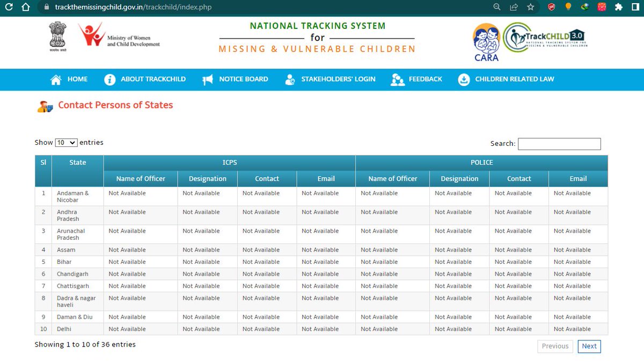644x362 pixels.
Task: Focus the table Search field
Action: [559, 144]
